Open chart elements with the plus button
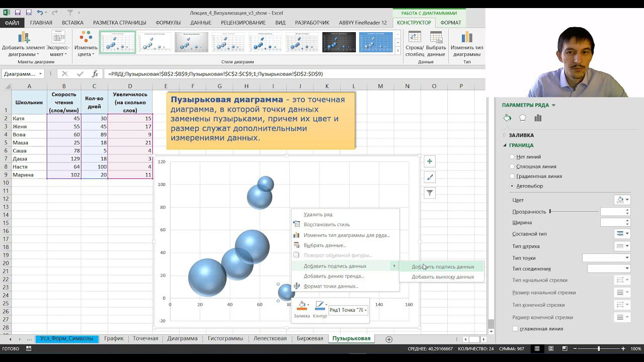 [430, 161]
